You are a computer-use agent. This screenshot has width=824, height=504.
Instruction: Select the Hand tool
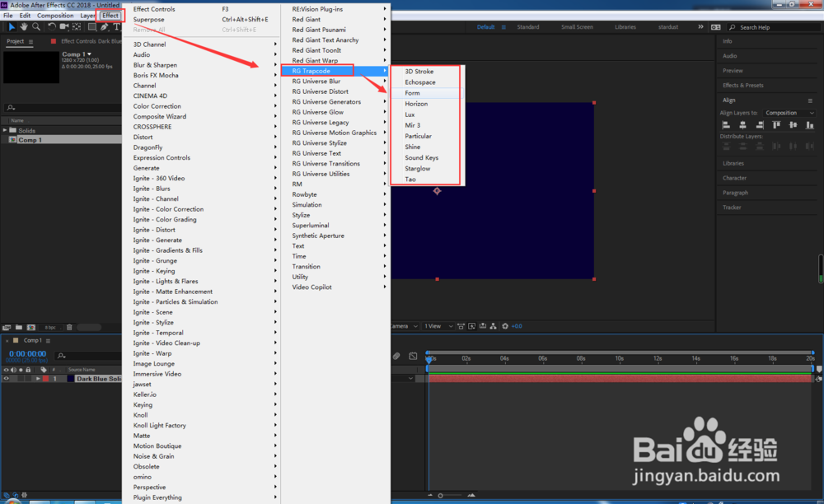24,27
